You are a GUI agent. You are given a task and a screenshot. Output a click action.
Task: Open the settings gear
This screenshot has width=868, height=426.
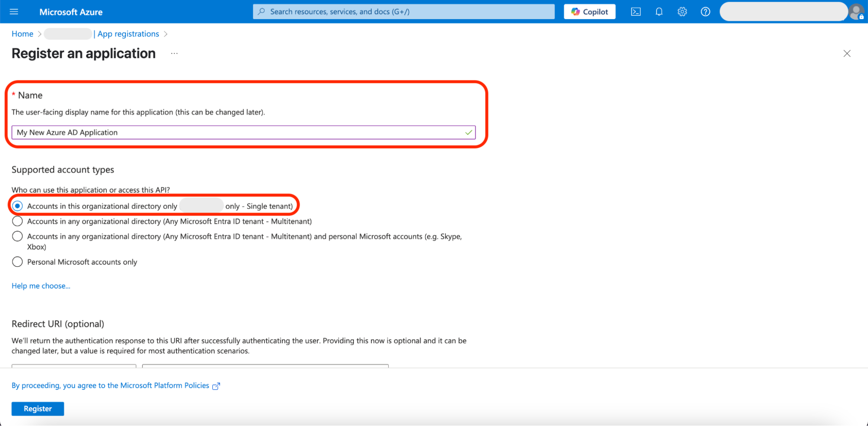point(682,12)
